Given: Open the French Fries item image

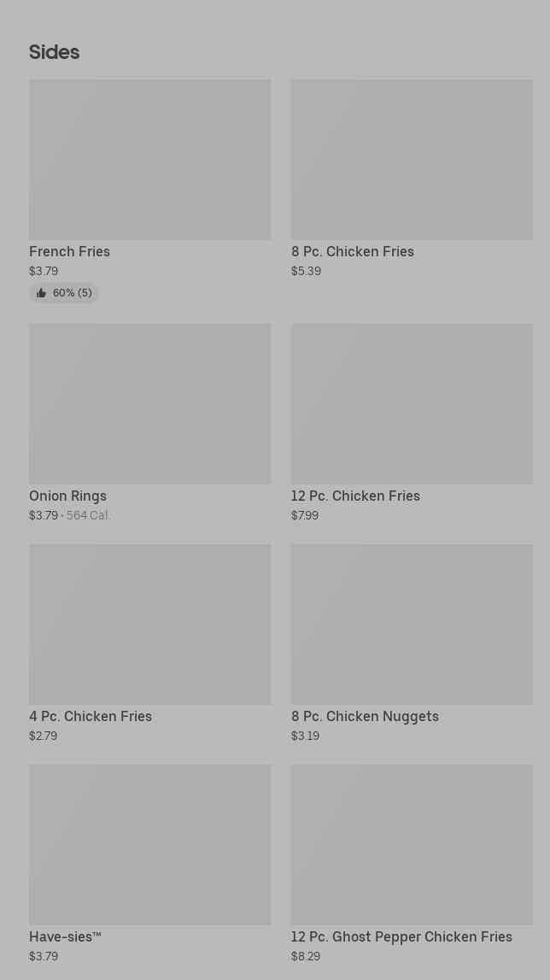Looking at the screenshot, I should pyautogui.click(x=149, y=160).
